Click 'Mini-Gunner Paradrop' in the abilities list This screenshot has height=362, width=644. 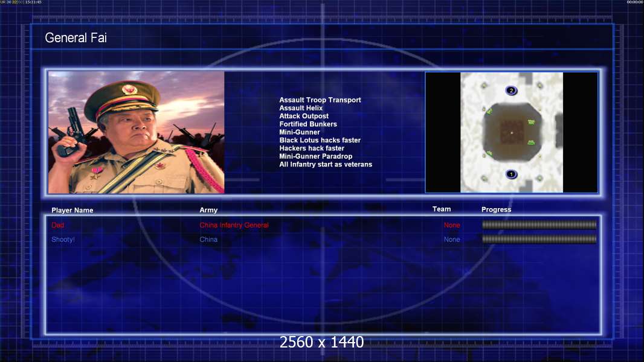click(x=315, y=156)
